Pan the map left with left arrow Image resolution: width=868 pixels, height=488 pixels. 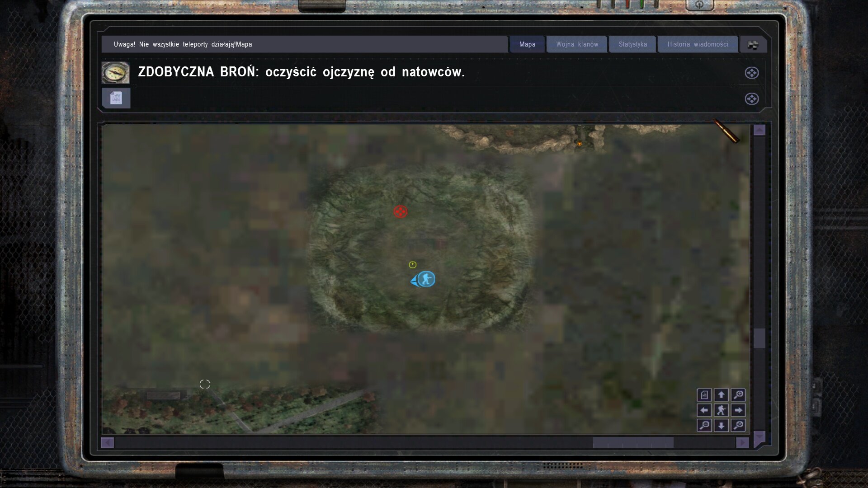click(704, 410)
